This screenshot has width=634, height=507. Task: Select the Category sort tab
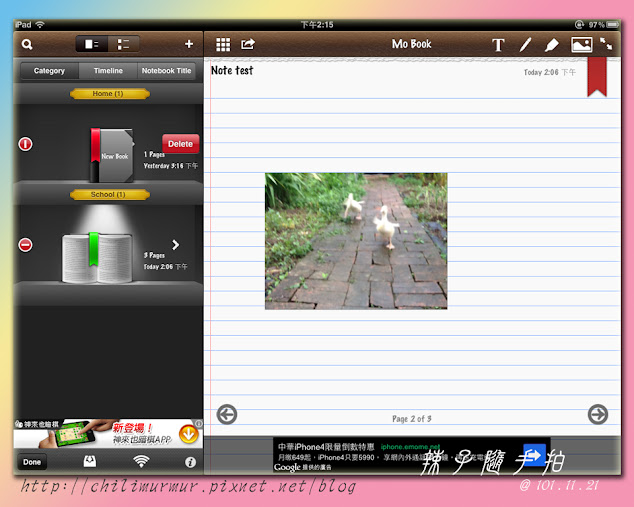[x=49, y=71]
